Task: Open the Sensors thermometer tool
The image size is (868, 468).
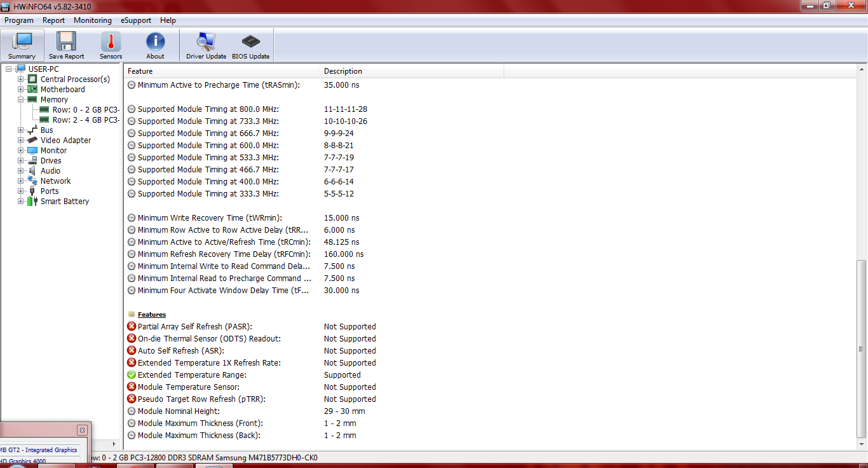Action: tap(111, 45)
